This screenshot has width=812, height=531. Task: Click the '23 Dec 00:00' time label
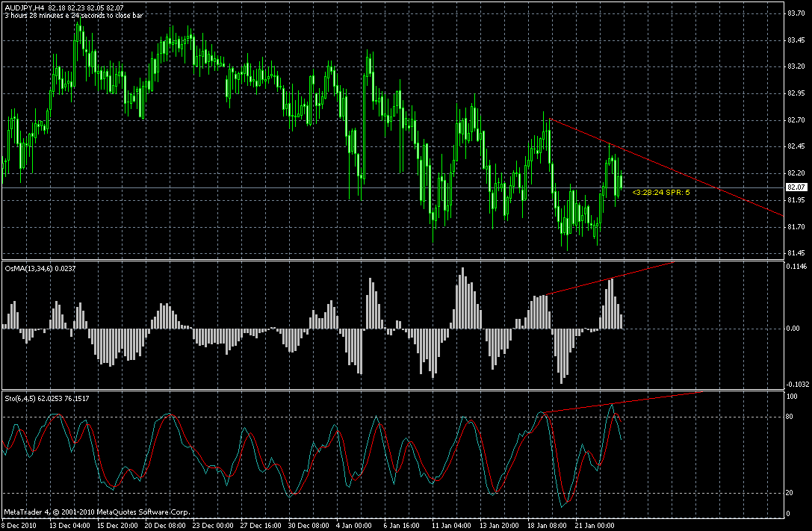pos(213,526)
